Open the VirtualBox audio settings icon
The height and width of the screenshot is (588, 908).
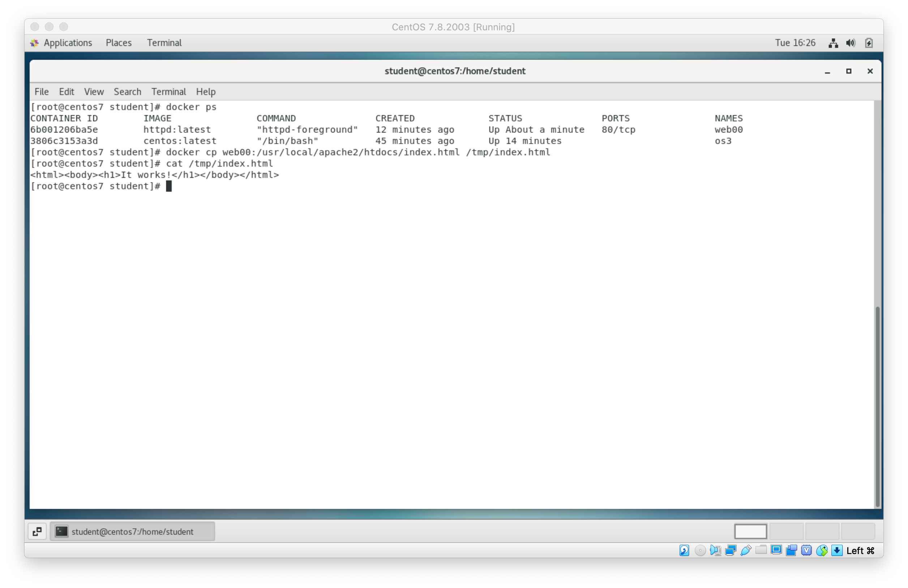tap(715, 550)
